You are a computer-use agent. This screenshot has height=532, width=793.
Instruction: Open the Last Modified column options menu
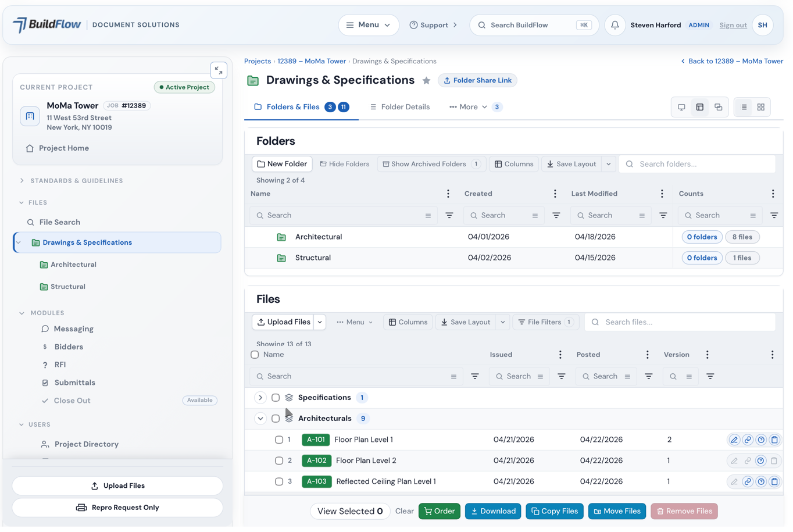662,194
